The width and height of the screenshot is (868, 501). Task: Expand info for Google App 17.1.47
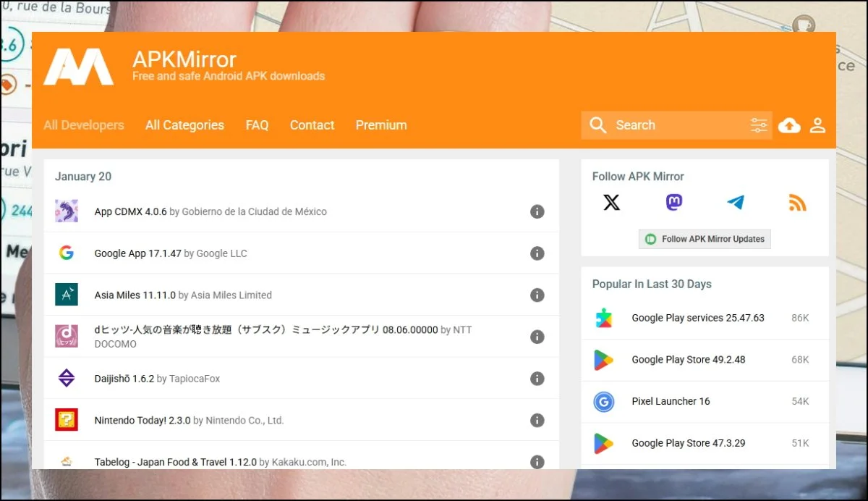tap(537, 253)
